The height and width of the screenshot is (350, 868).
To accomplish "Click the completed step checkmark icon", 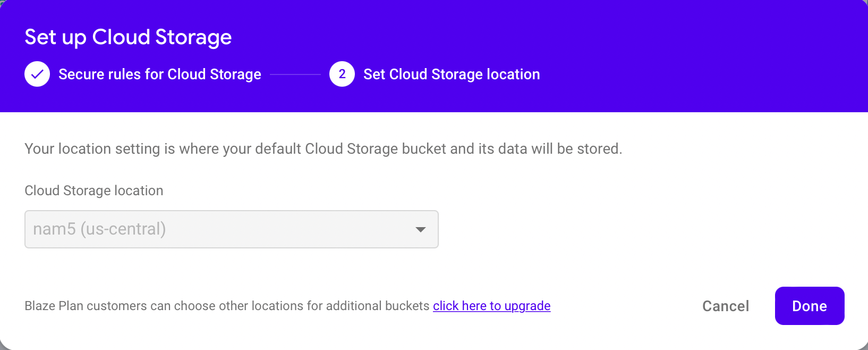I will point(37,74).
